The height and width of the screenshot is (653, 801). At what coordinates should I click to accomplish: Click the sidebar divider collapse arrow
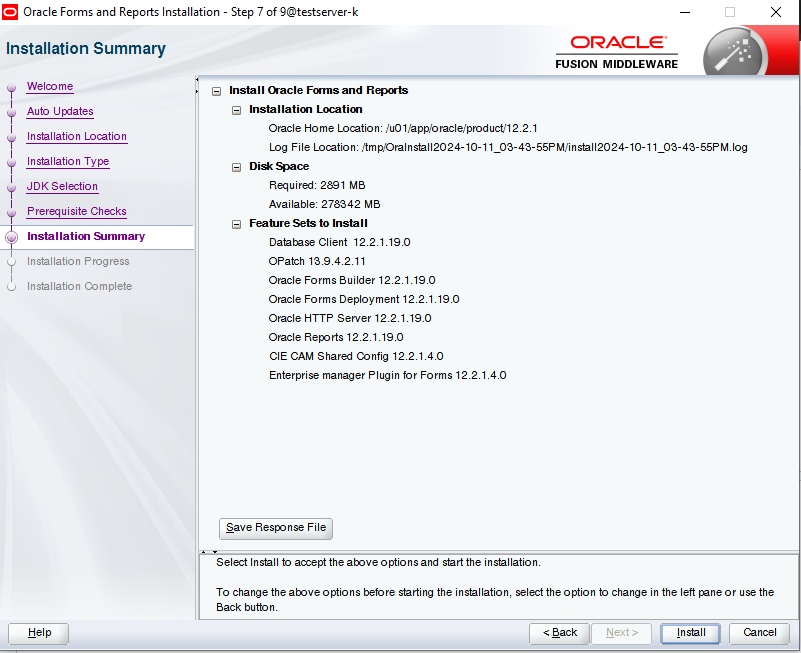pyautogui.click(x=197, y=86)
